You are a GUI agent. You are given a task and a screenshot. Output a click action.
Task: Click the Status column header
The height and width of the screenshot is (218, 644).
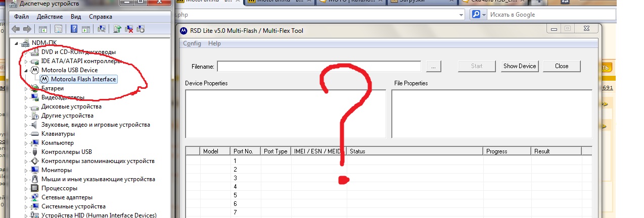point(415,151)
